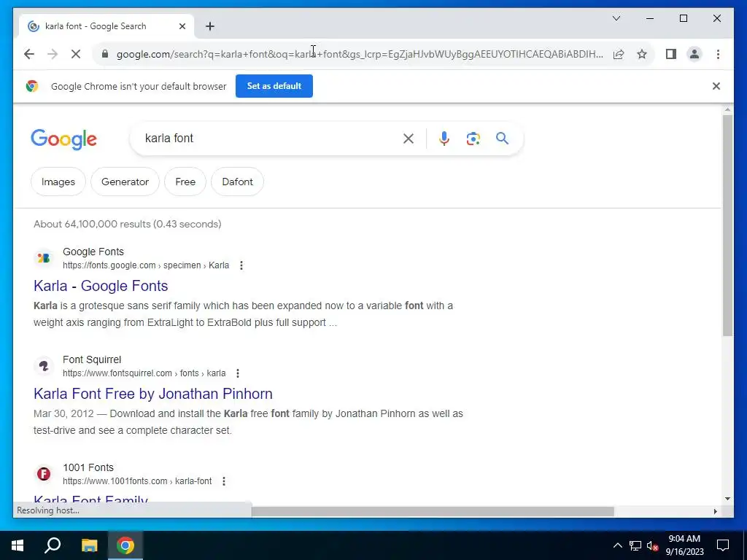Click the scroll down arrow
This screenshot has width=747, height=560.
pyautogui.click(x=727, y=499)
